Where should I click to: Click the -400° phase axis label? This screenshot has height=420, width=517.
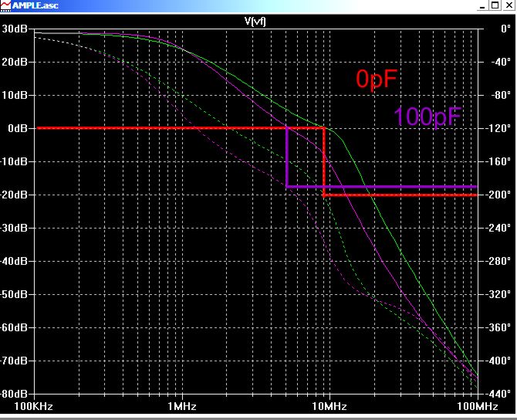498,361
